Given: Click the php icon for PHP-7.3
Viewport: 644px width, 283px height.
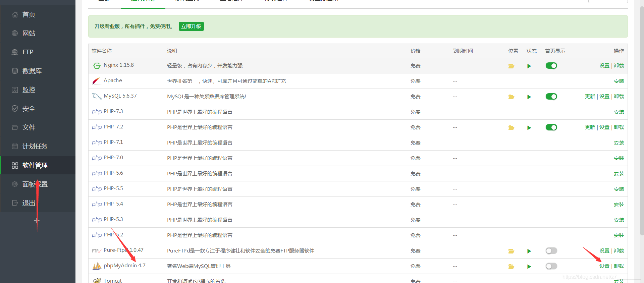Looking at the screenshot, I should click(97, 112).
